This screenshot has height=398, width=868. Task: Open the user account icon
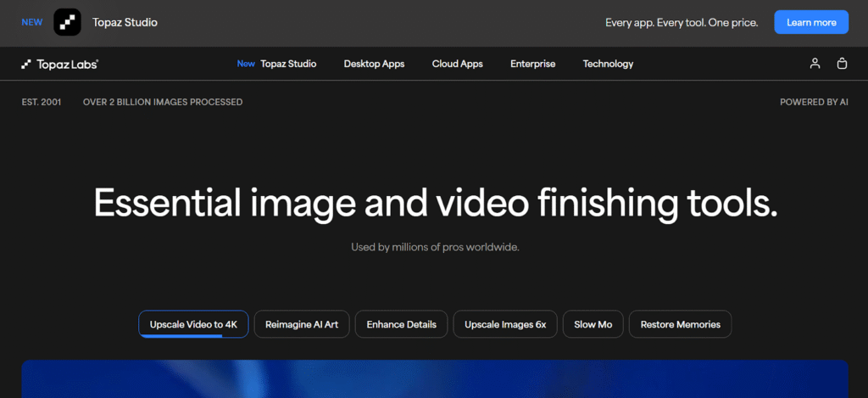[815, 64]
